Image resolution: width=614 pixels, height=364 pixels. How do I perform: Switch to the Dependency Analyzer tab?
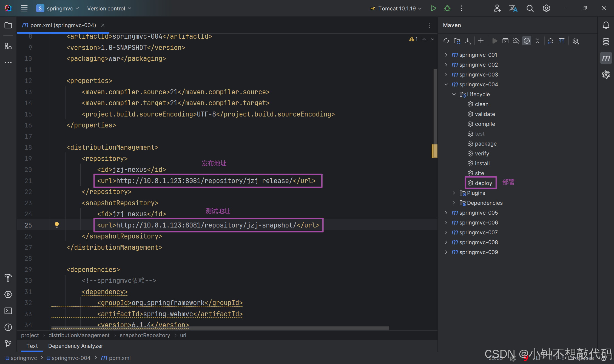coord(75,346)
